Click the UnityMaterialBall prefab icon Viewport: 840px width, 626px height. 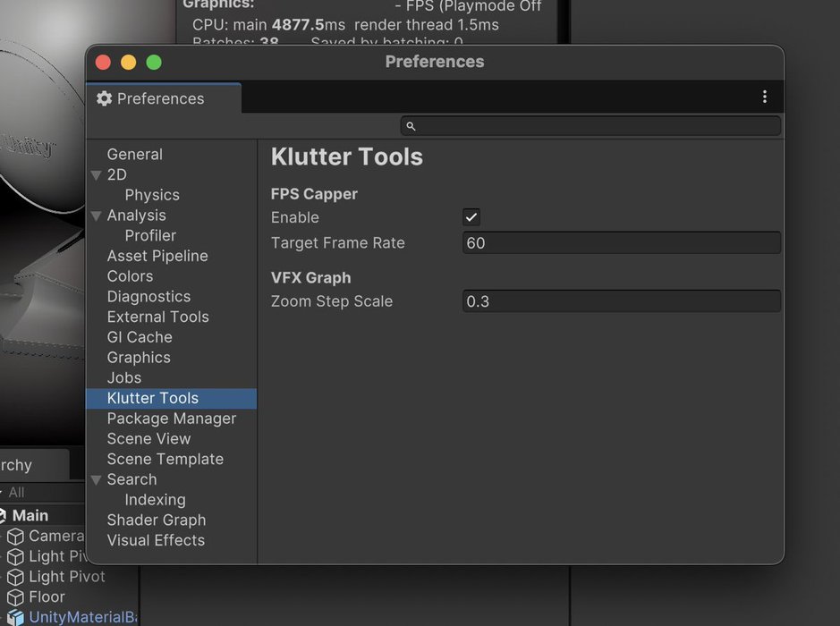pyautogui.click(x=15, y=617)
